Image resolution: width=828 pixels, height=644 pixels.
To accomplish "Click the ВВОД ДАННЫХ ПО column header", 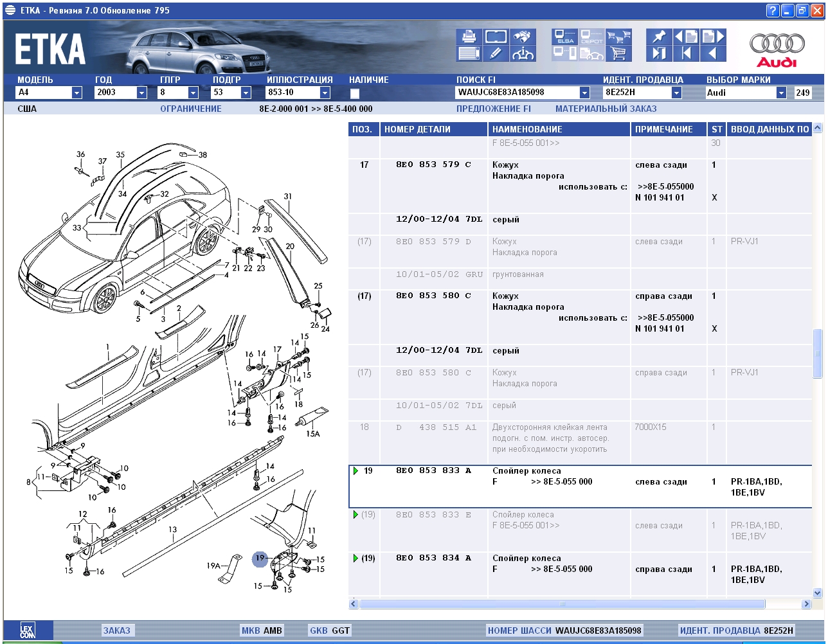I will pos(769,129).
